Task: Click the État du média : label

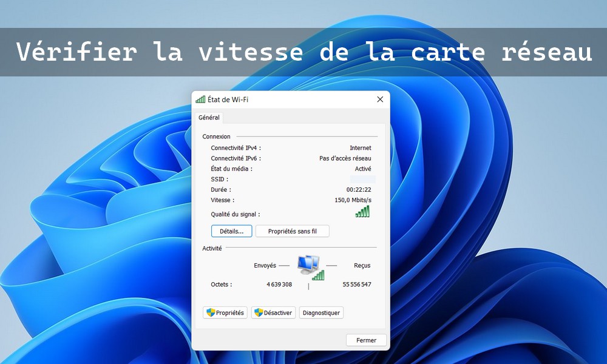Action: tap(231, 169)
